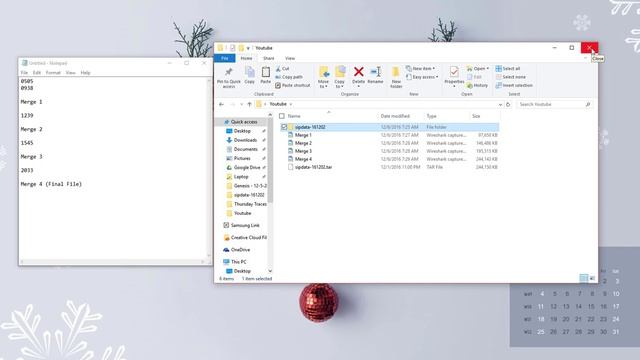Expand the Youtube breadcrumb chevron

[291, 104]
